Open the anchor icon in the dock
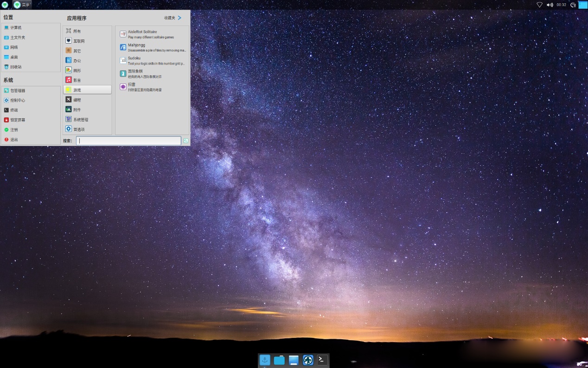Viewport: 588px width, 368px height. tap(265, 360)
